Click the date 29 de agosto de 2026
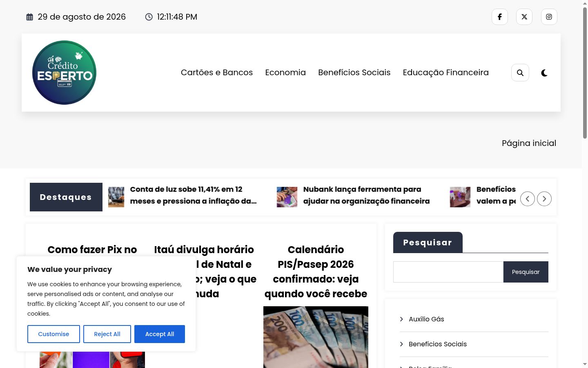588x368 pixels. [82, 17]
